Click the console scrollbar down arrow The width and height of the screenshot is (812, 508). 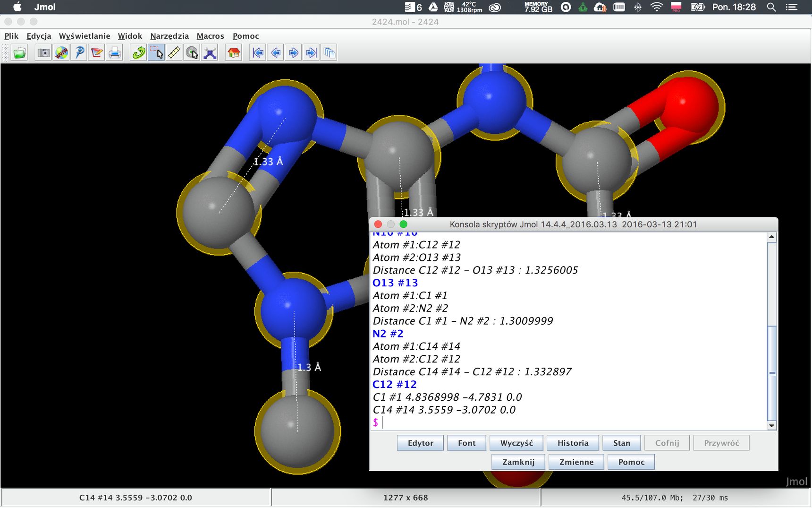(x=772, y=425)
